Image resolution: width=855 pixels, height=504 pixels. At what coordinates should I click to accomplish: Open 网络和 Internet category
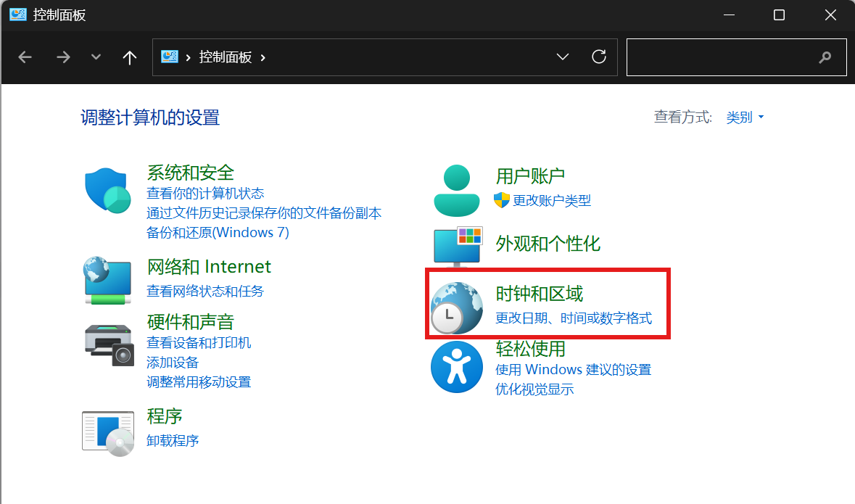click(209, 267)
